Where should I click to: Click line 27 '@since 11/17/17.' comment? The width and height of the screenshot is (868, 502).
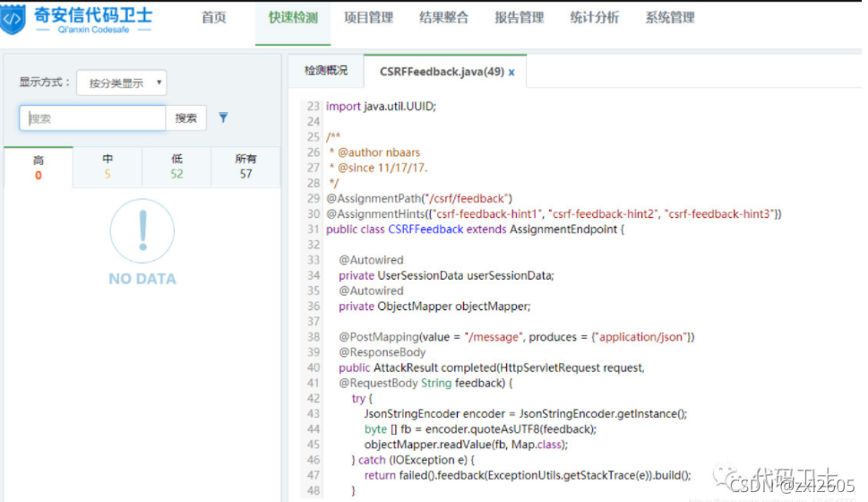(378, 168)
